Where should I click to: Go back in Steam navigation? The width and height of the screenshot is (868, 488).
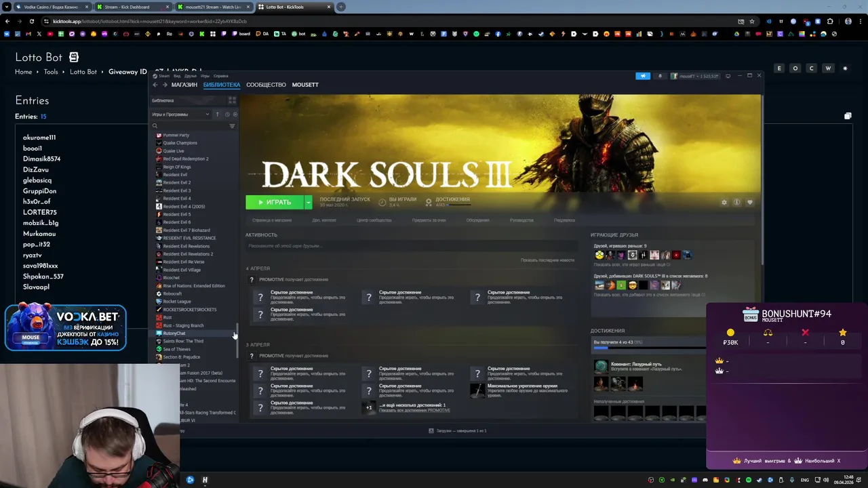pyautogui.click(x=155, y=85)
